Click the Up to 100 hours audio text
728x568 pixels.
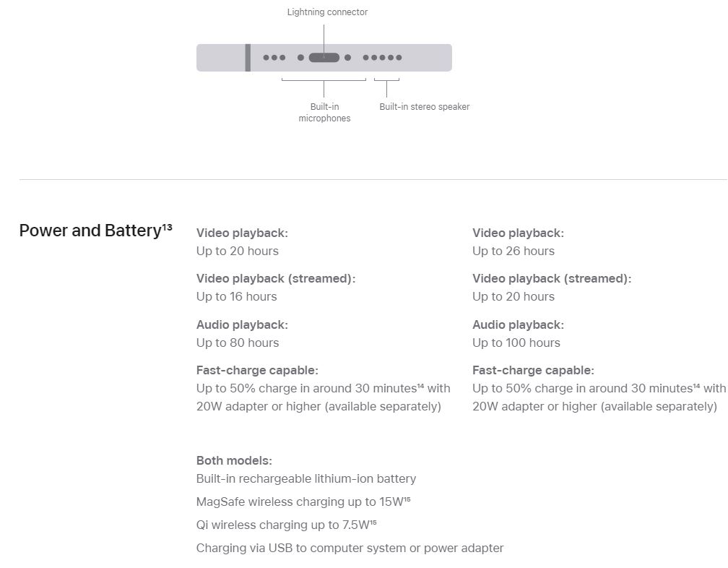tap(516, 343)
